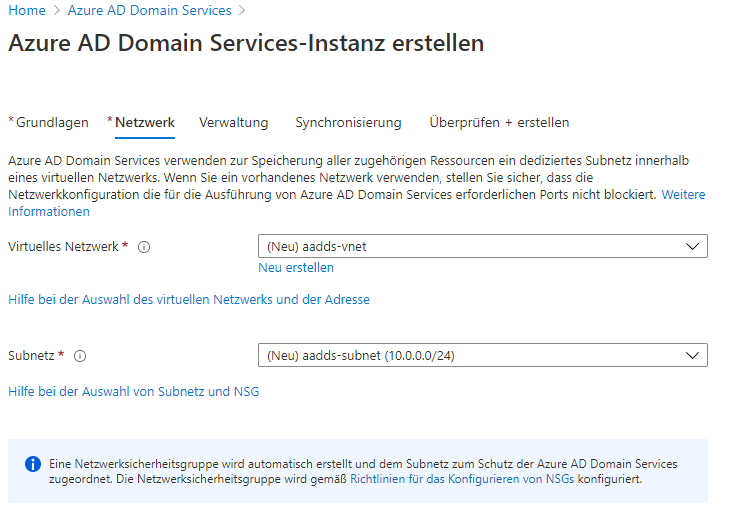
Task: Open help link for virtual network and address
Action: point(189,300)
